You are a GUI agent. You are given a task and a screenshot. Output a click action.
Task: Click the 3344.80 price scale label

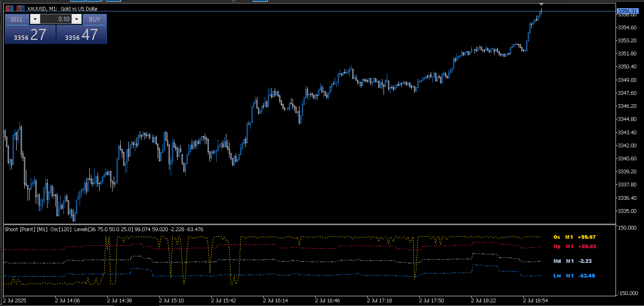tap(627, 119)
